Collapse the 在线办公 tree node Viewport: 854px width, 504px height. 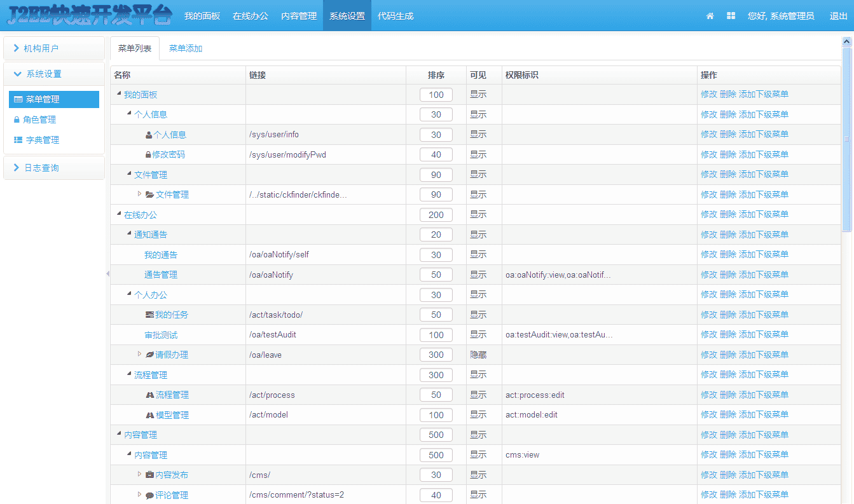click(119, 215)
